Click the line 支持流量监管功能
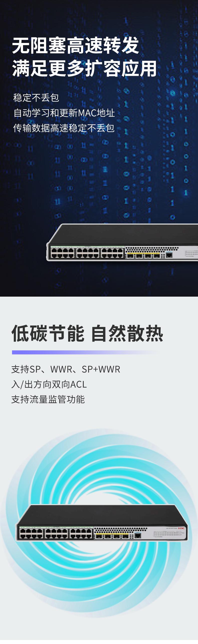The height and width of the screenshot is (644, 198). click(48, 399)
